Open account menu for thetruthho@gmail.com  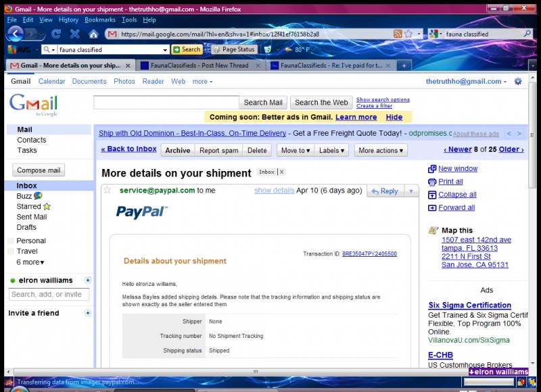pos(466,81)
